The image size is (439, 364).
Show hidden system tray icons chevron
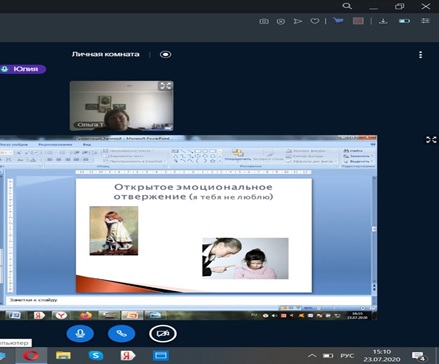[x=312, y=356]
